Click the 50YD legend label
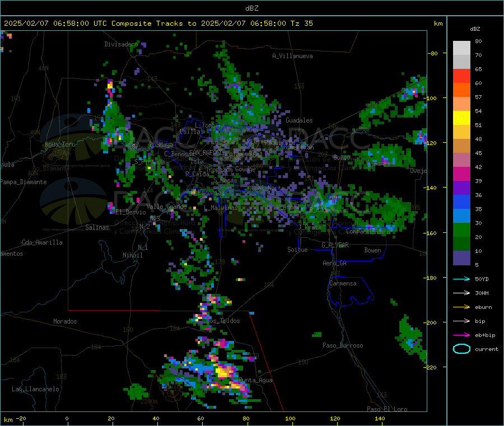 (x=482, y=279)
